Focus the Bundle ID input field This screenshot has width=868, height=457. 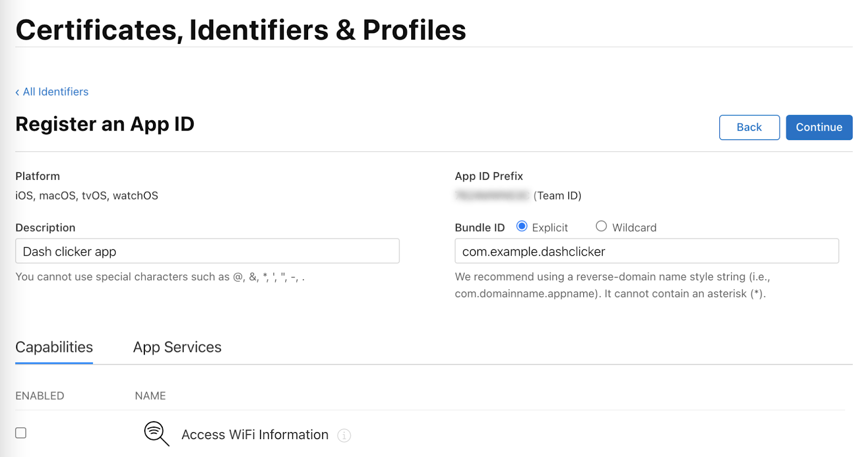(647, 252)
